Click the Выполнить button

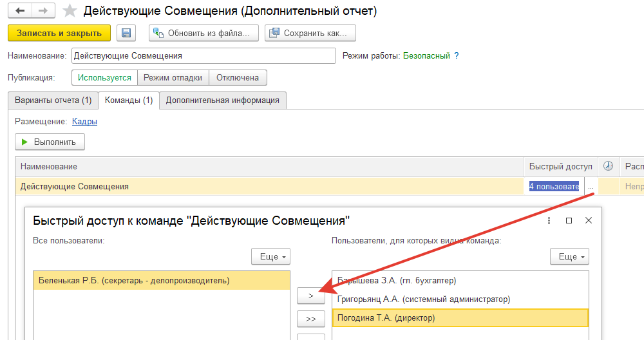50,142
